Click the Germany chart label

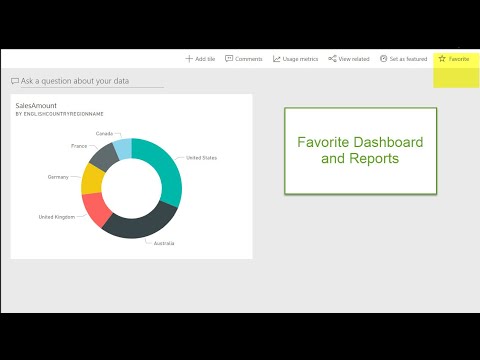[58, 177]
